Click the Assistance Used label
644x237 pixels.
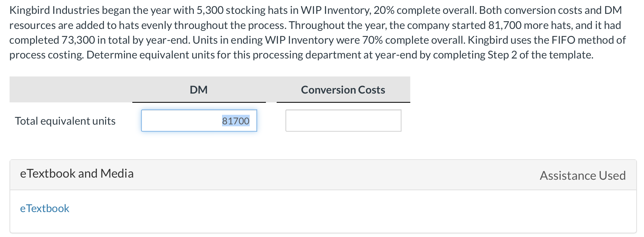(583, 175)
